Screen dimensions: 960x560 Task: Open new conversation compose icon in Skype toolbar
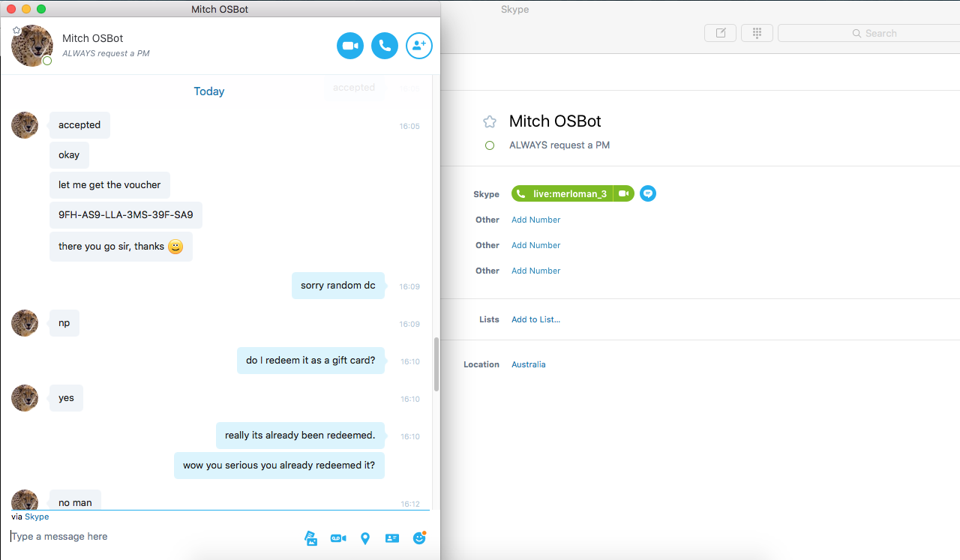click(x=721, y=33)
